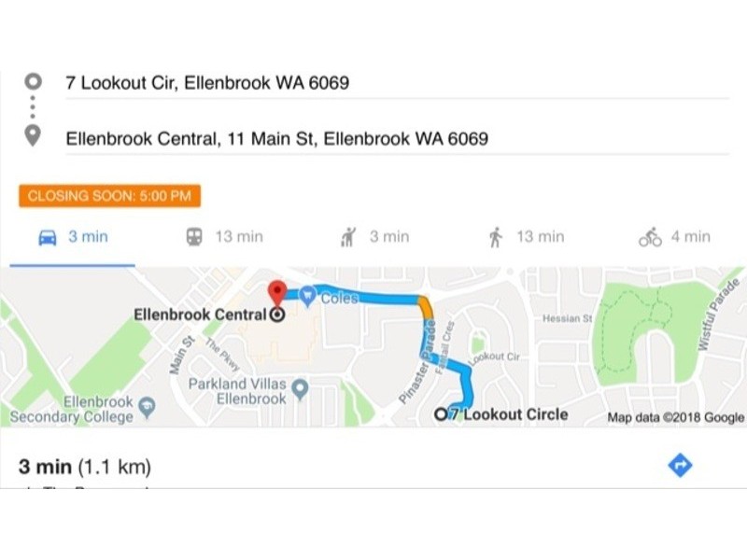Tap the blue directions arrow icon
Viewport: 747px width, 560px height.
point(681,465)
